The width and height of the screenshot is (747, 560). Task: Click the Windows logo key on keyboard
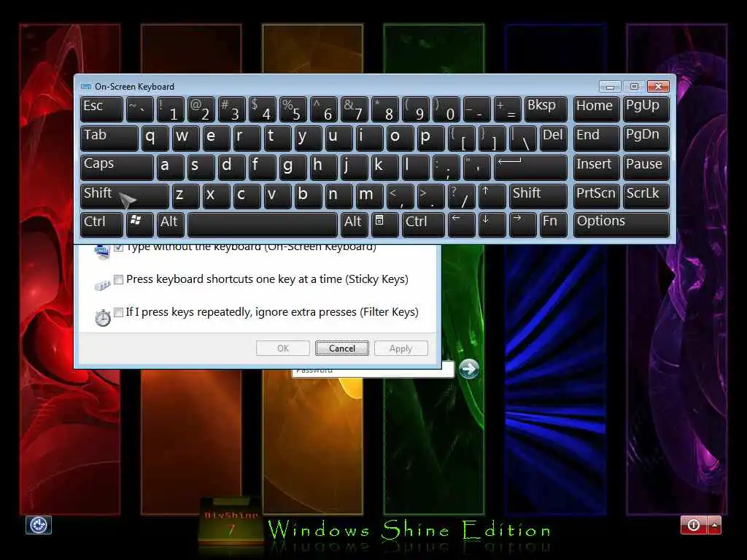point(139,224)
